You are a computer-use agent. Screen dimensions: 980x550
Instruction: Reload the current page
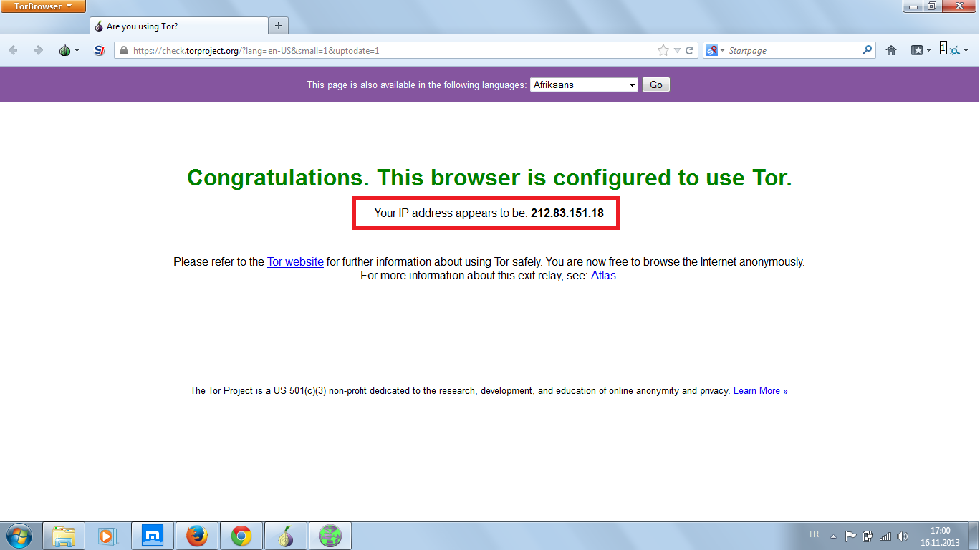pos(690,50)
